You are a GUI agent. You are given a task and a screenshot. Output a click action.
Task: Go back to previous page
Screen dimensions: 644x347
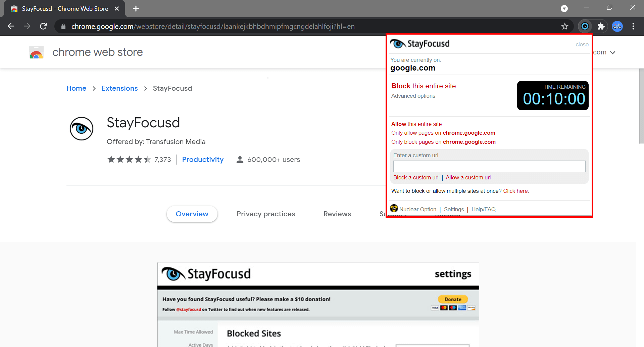pos(11,26)
